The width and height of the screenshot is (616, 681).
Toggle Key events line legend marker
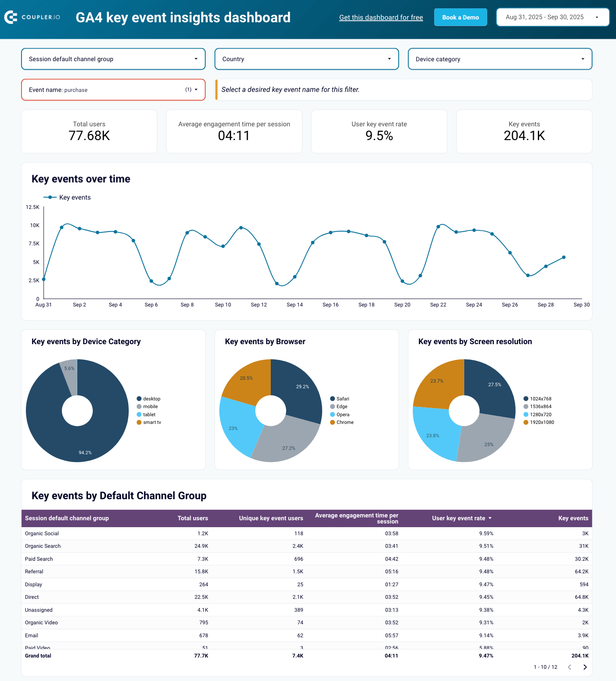click(50, 198)
